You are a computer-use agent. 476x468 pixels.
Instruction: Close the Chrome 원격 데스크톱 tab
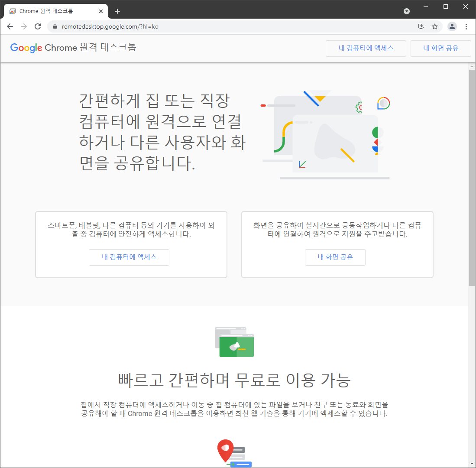point(101,11)
